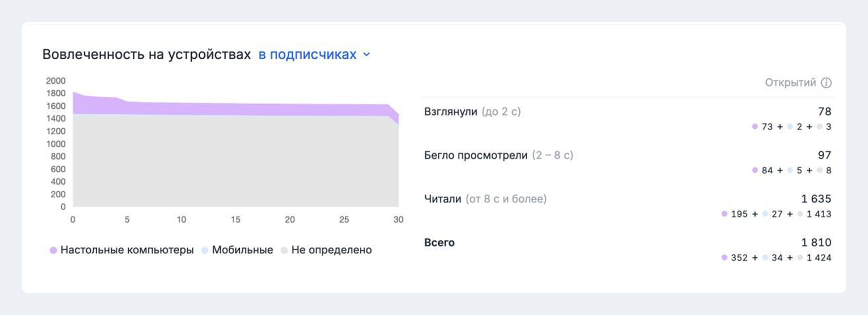Click purple dot before 73 in Взглянули
868x315 pixels.
click(755, 127)
